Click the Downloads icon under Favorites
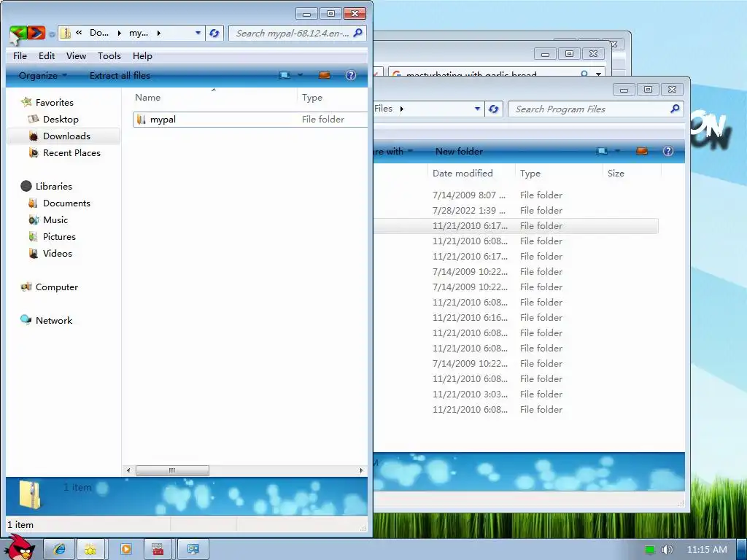 point(34,136)
